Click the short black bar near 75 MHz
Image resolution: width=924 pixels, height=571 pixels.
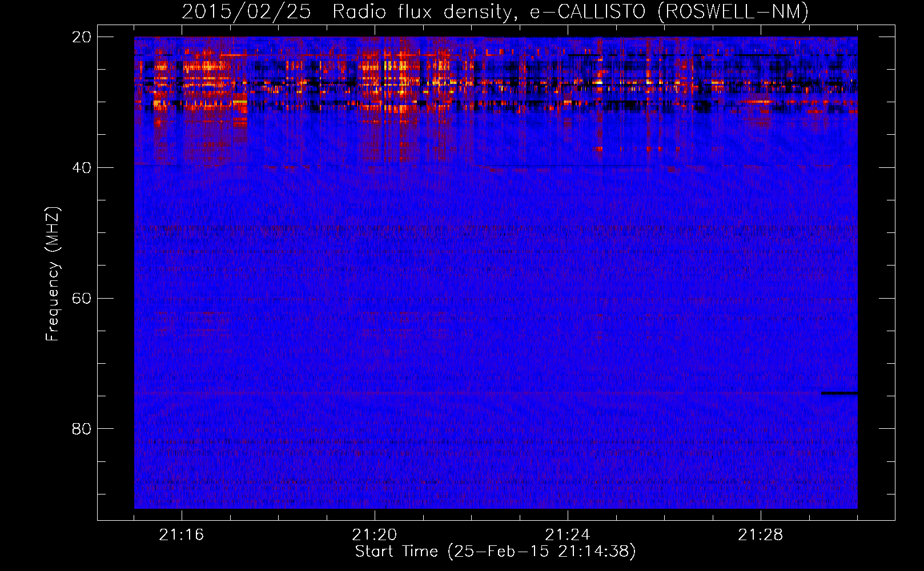[839, 393]
